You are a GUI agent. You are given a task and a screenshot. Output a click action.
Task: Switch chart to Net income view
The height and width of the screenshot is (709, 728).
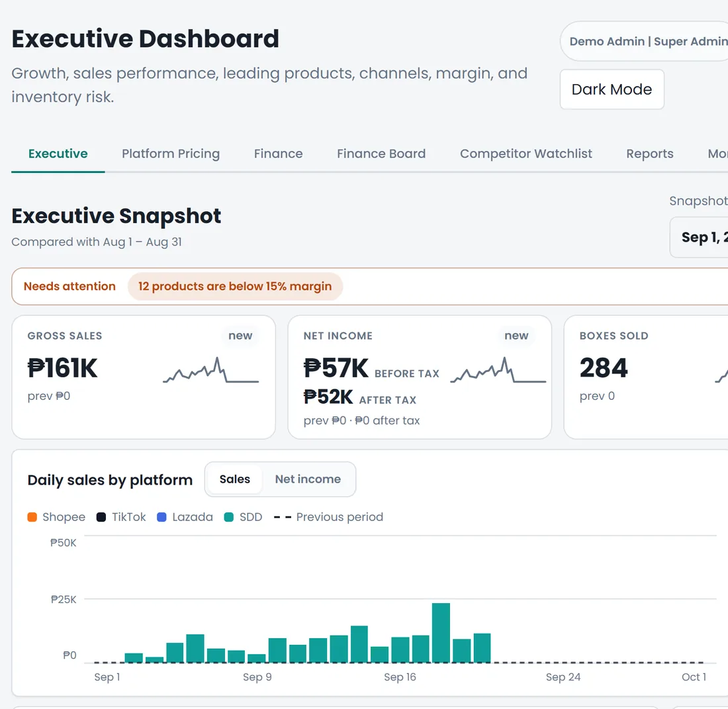point(308,479)
